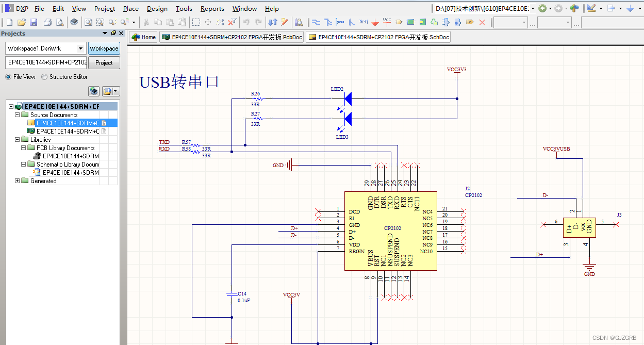Viewport: 644px width, 345px height.
Task: Select the Place Net Label tool
Action: [x=363, y=22]
